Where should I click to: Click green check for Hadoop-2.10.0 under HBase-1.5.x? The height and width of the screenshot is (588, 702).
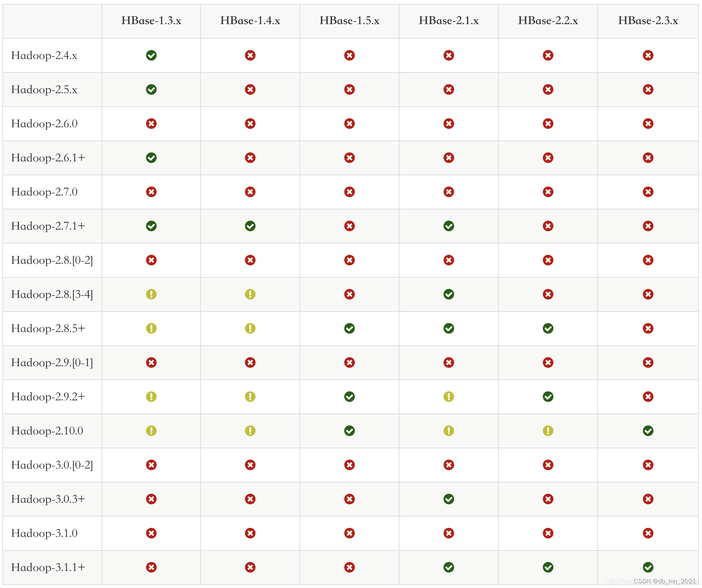(x=349, y=431)
